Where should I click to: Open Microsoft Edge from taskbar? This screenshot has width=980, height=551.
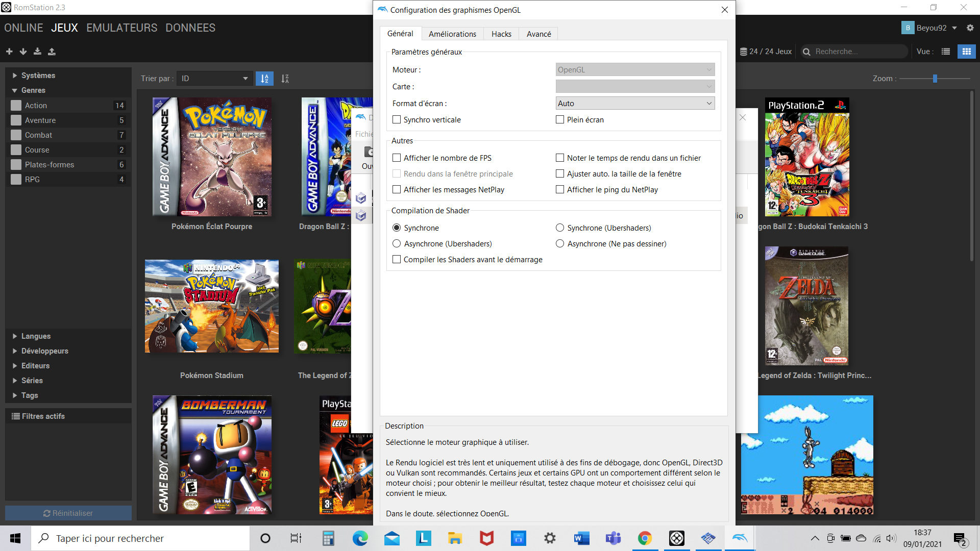(x=360, y=538)
